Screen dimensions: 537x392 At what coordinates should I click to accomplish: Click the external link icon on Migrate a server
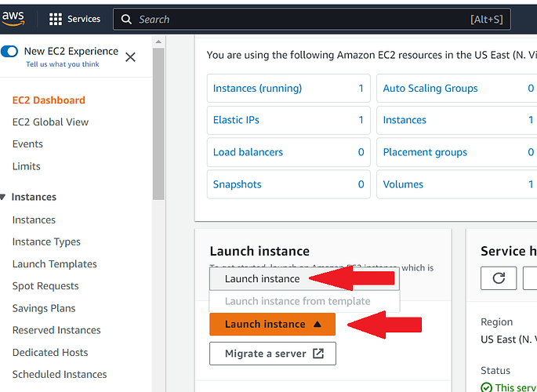pos(318,354)
